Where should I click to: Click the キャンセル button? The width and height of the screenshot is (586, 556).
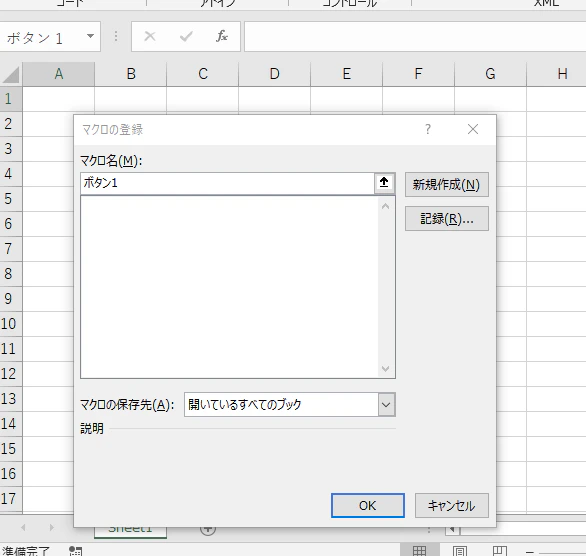point(451,505)
